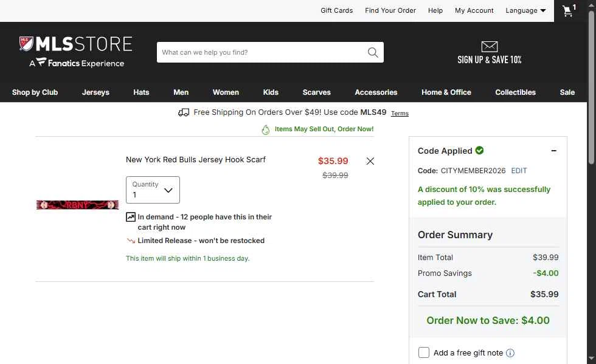596x364 pixels.
Task: Click the 10% discount success message
Action: [484, 196]
